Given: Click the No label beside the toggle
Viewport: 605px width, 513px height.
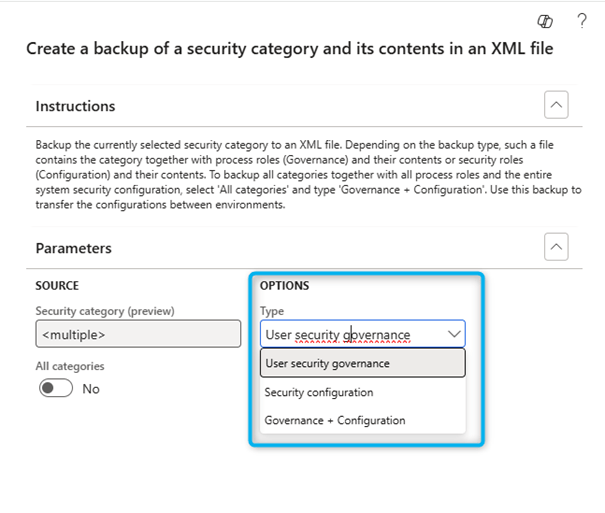Looking at the screenshot, I should coord(91,389).
